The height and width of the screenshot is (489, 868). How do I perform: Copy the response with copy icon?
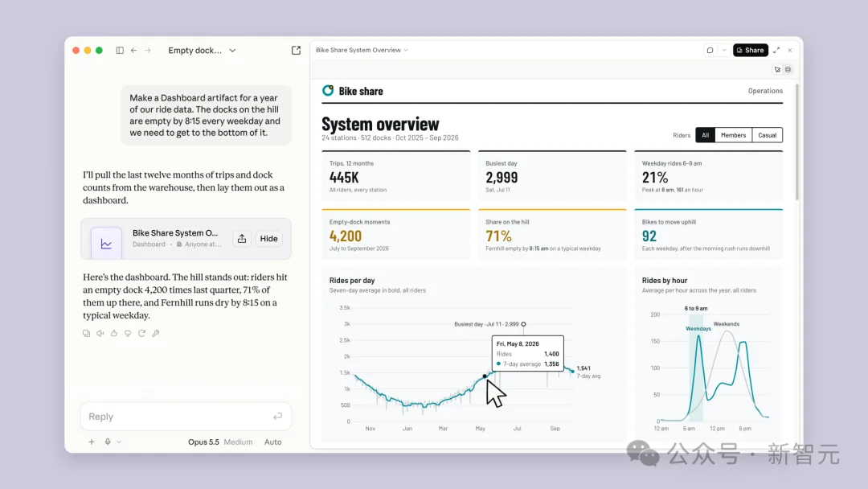pyautogui.click(x=86, y=334)
